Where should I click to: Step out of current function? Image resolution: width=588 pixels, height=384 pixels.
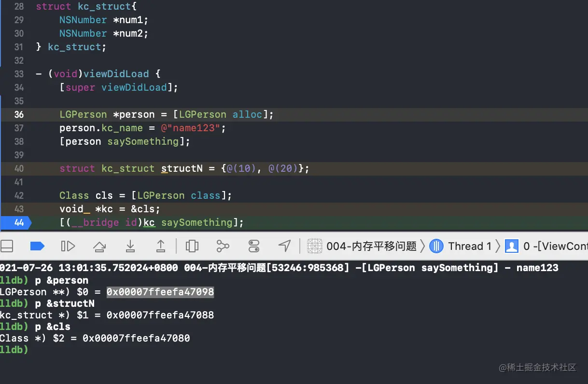[x=161, y=246]
